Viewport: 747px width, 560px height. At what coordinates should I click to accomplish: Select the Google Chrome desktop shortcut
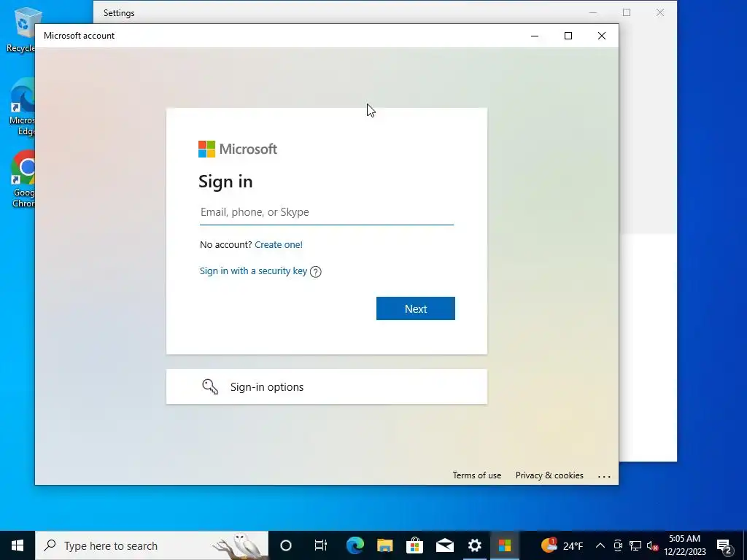click(23, 179)
